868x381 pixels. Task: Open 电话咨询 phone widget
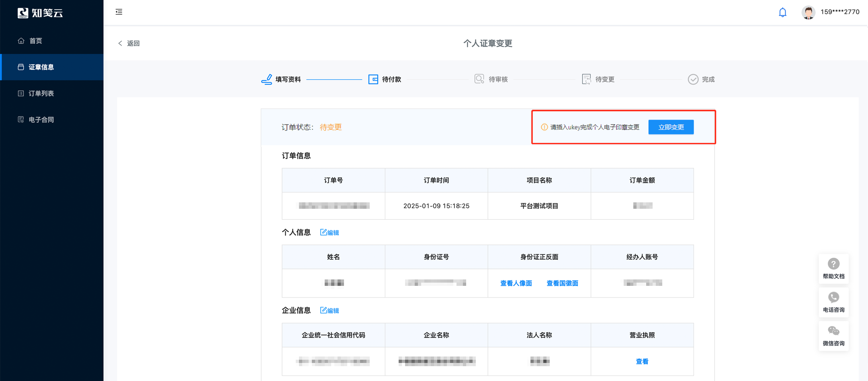point(834,302)
